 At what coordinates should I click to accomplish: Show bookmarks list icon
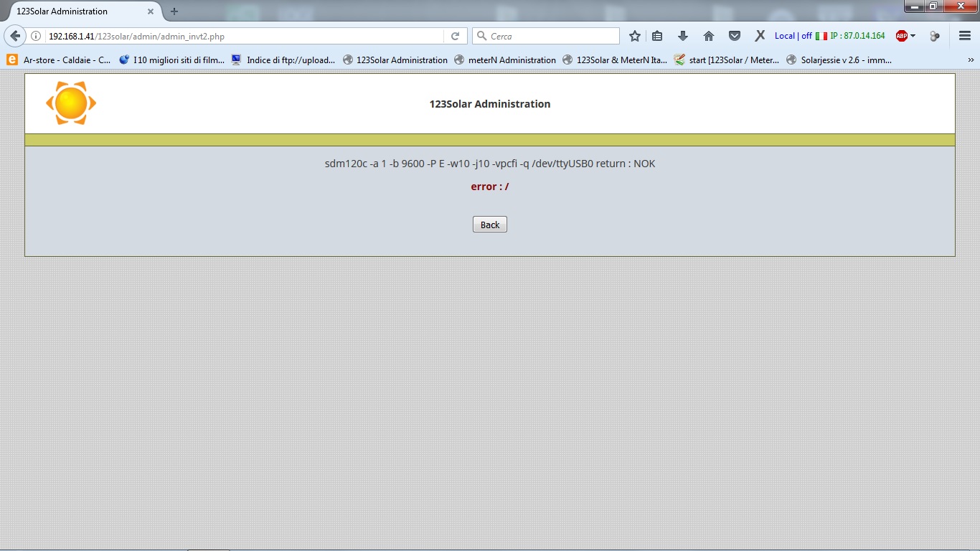pyautogui.click(x=657, y=36)
